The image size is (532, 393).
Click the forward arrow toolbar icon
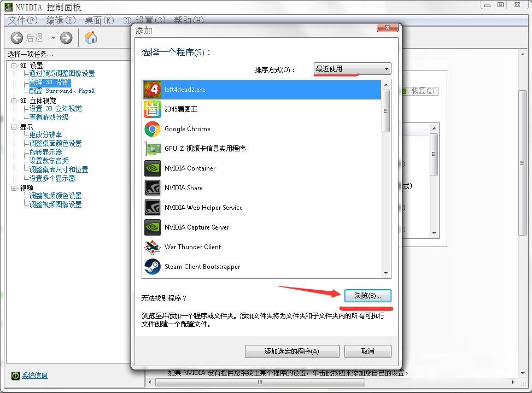point(66,38)
